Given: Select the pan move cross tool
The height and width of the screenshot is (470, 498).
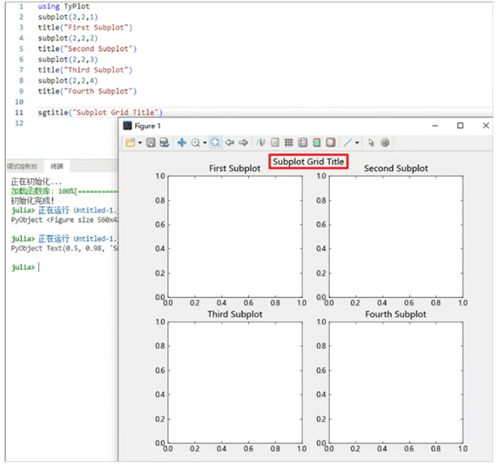Looking at the screenshot, I should tap(182, 143).
